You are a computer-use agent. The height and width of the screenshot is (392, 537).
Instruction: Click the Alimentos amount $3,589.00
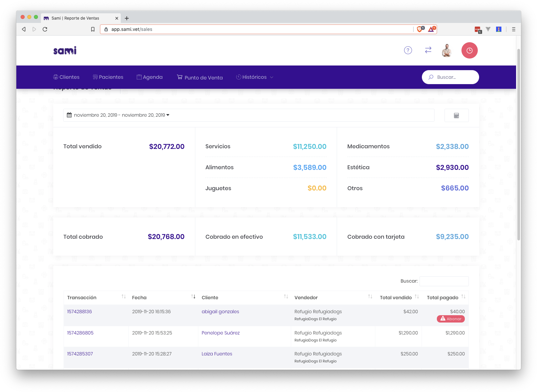coord(310,168)
